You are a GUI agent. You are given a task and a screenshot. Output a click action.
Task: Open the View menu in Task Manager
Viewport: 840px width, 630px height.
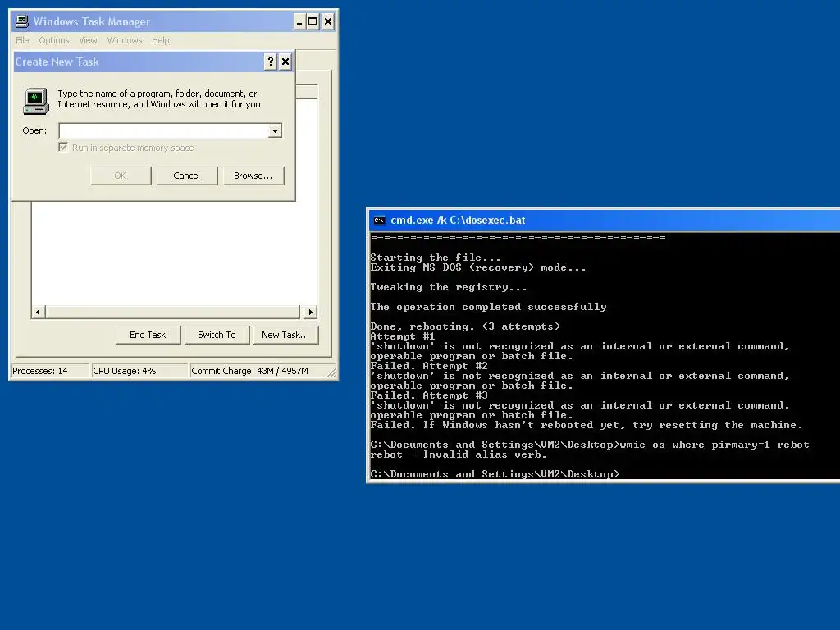click(88, 40)
